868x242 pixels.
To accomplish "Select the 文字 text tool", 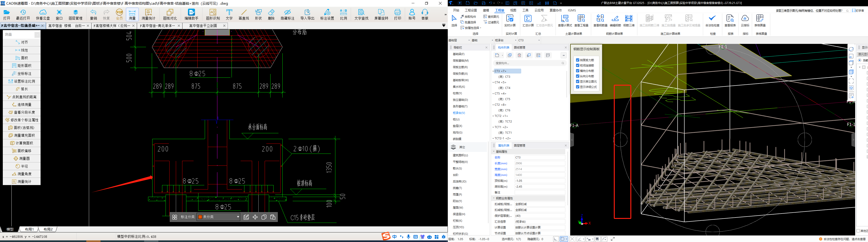I will 229,14.
